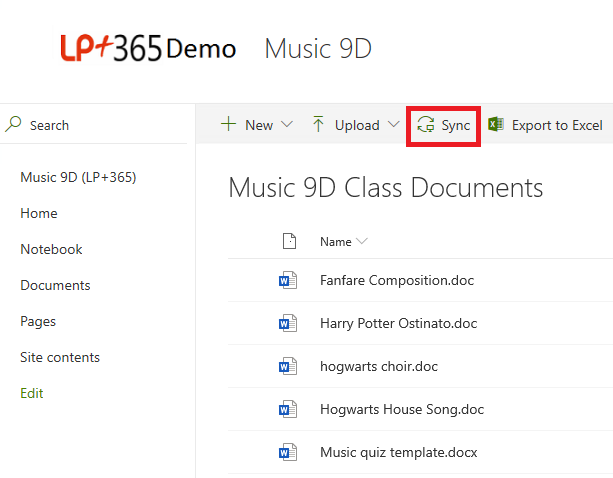Open the Music 9D (LP+365) navigation link
The height and width of the screenshot is (478, 613).
[78, 177]
